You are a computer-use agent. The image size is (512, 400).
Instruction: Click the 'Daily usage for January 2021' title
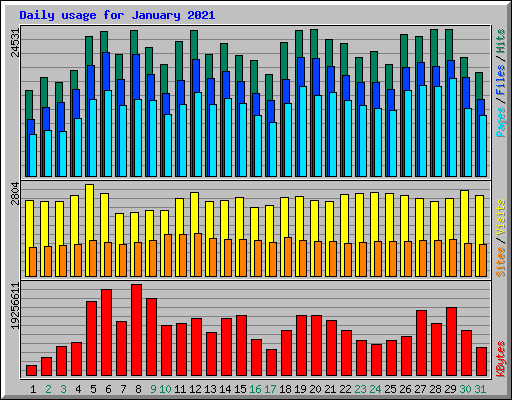(x=117, y=15)
